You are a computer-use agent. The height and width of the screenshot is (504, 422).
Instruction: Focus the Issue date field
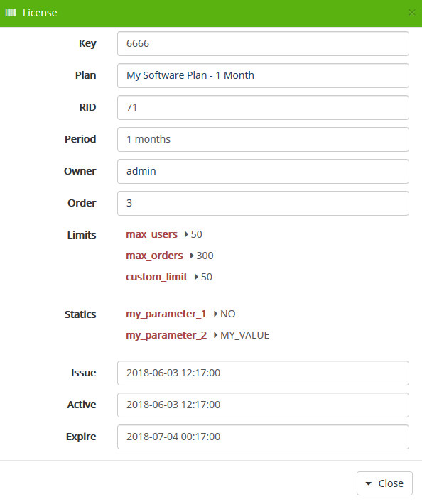[263, 373]
